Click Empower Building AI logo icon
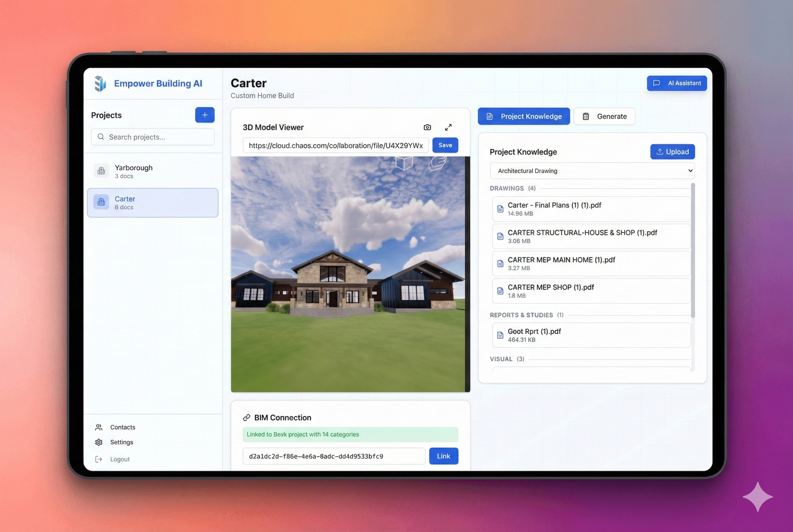The width and height of the screenshot is (793, 532). pos(100,83)
